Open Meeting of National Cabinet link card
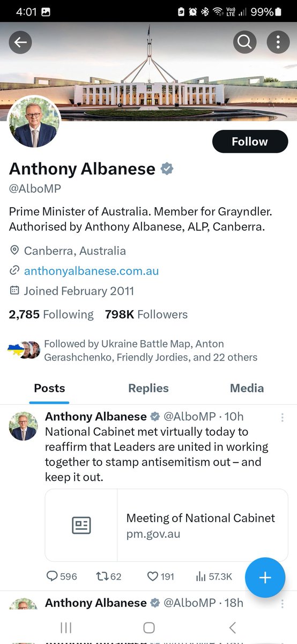This screenshot has width=297, height=644. tap(167, 525)
